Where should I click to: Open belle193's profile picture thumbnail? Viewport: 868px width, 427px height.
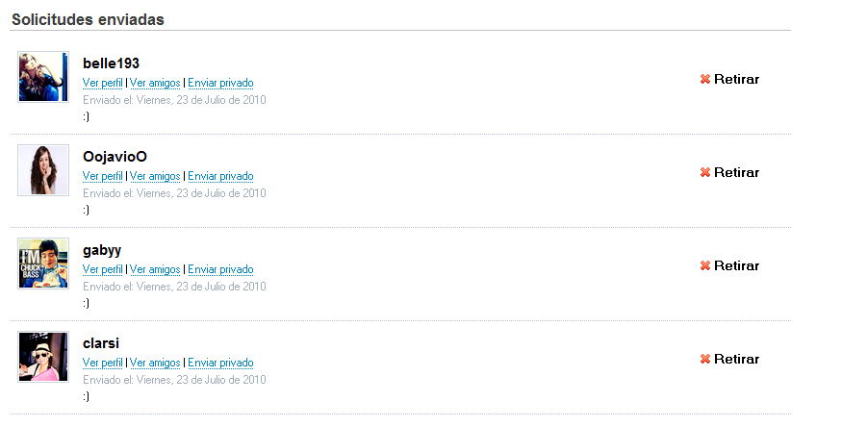click(x=43, y=77)
